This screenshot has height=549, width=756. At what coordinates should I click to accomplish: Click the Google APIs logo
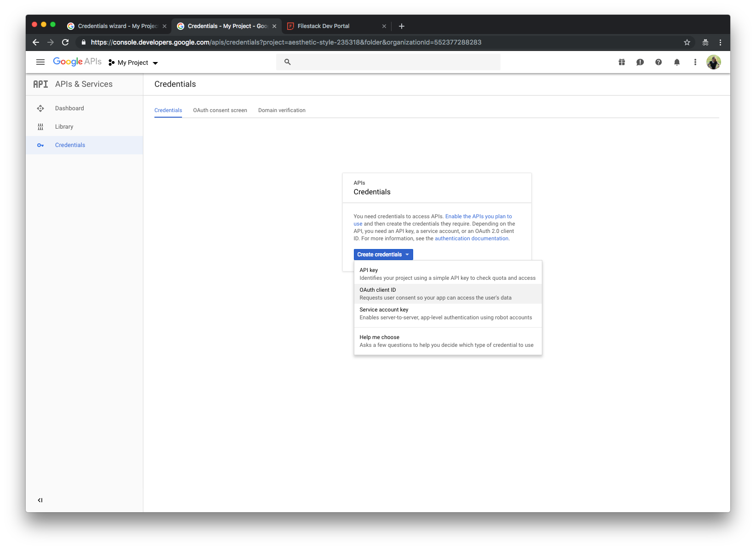[77, 62]
